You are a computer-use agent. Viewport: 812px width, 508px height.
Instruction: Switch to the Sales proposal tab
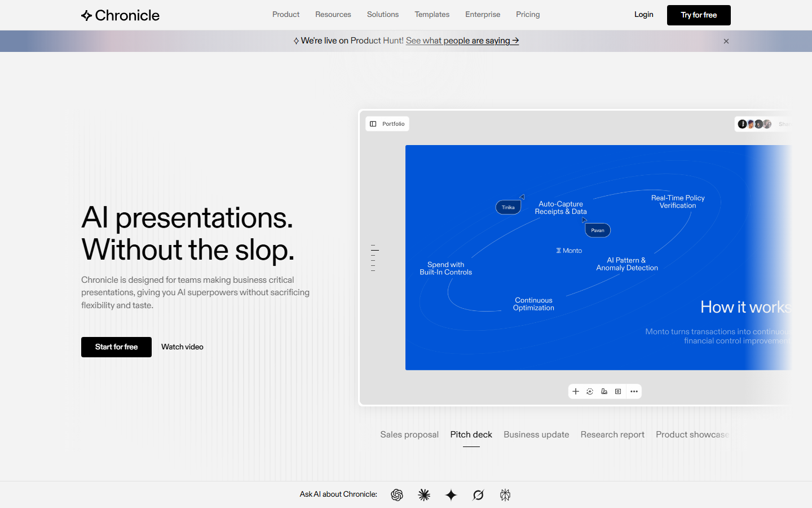click(x=409, y=435)
